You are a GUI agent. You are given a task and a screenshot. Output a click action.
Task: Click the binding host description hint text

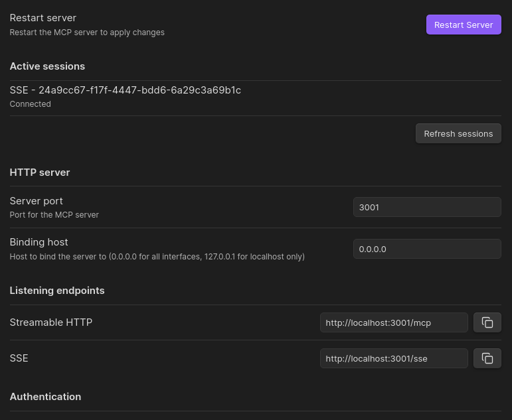pyautogui.click(x=157, y=256)
